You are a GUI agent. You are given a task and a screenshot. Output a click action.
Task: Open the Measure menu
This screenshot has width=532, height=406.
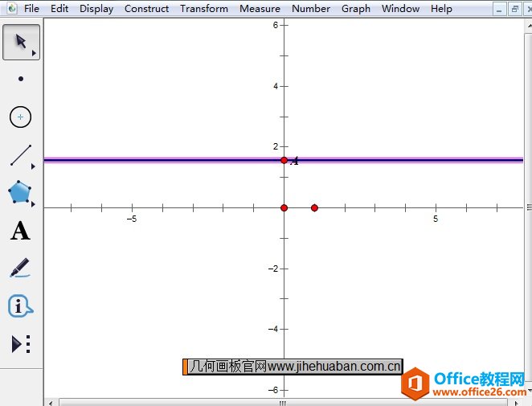pyautogui.click(x=260, y=9)
